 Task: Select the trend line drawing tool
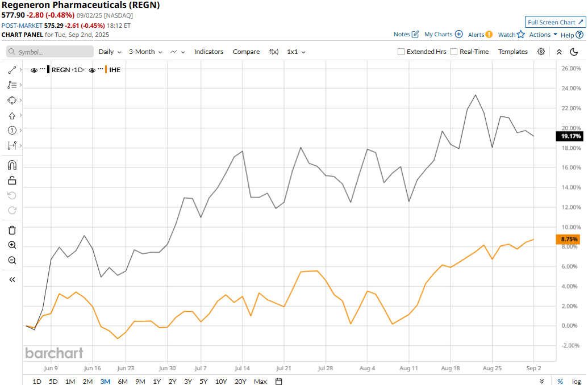point(12,70)
